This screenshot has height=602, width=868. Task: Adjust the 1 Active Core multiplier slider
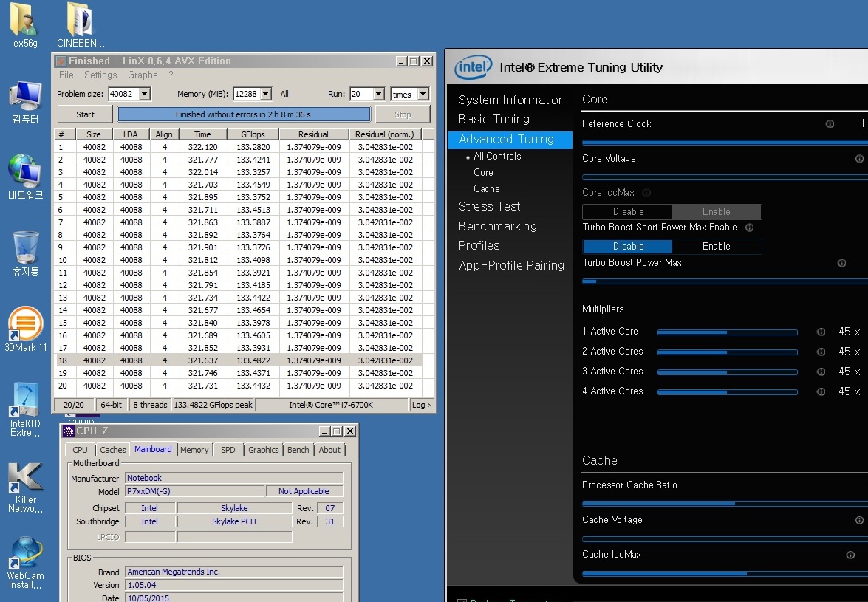click(x=728, y=332)
